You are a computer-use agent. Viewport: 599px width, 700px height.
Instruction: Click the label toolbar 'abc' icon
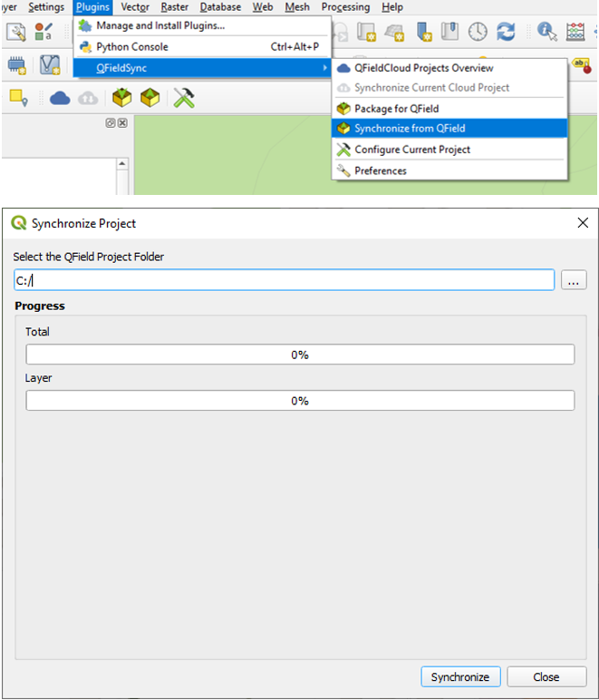tap(582, 65)
